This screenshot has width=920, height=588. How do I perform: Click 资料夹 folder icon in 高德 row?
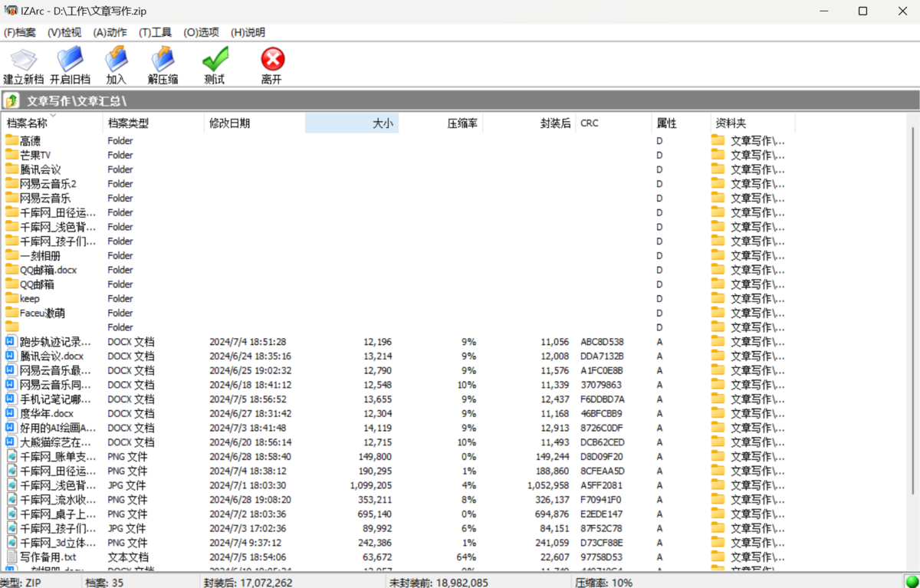(718, 140)
